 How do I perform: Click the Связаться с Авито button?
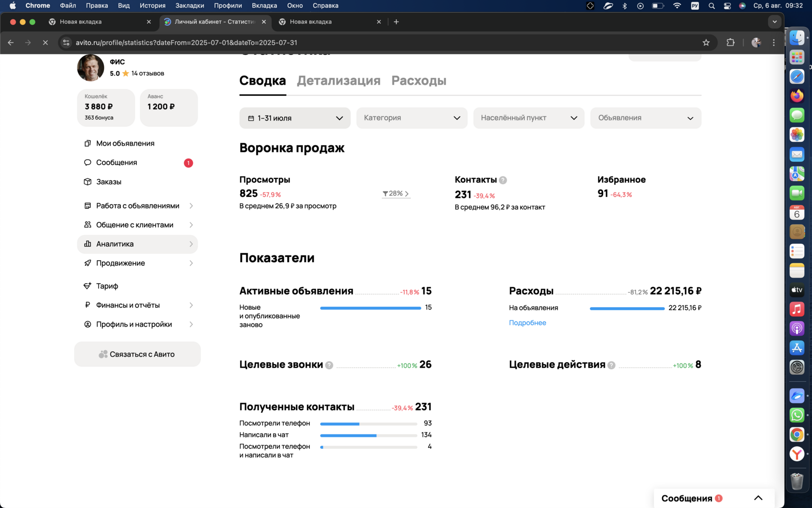tap(137, 354)
